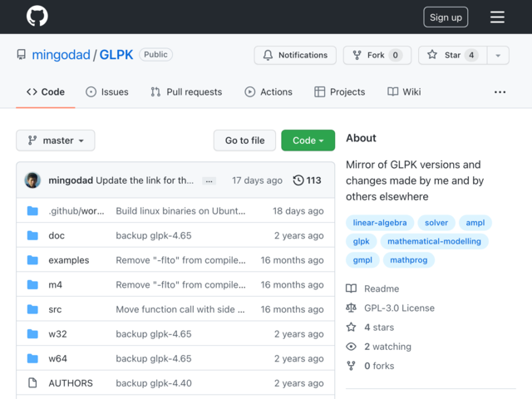Click the Sign up button

(x=446, y=17)
